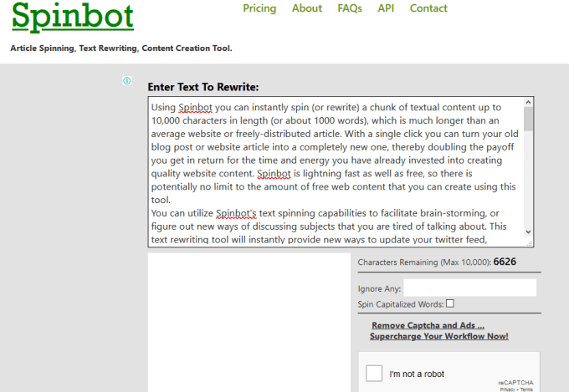
Task: Open the FAQs page
Action: coord(350,8)
